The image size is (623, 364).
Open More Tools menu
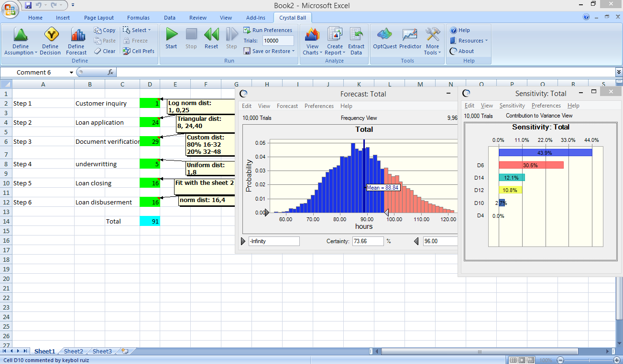[x=433, y=41]
